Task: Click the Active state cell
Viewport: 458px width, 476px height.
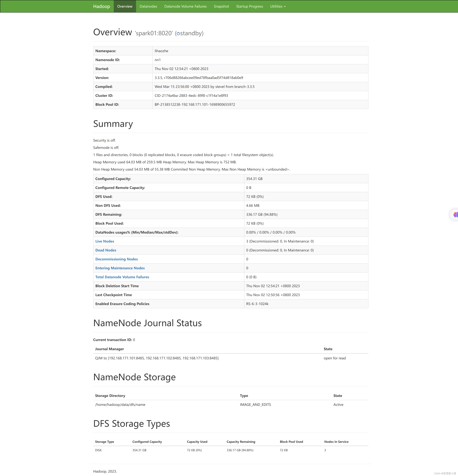Action: (x=338, y=405)
